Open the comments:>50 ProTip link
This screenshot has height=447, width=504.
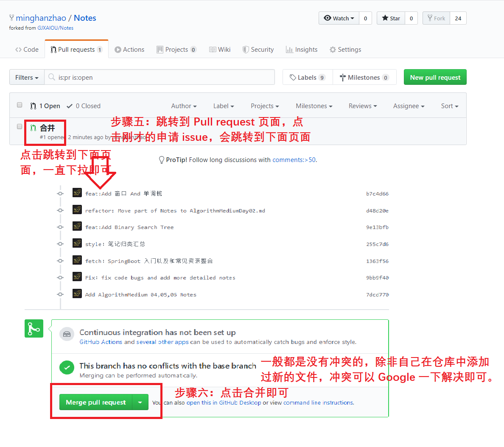click(294, 160)
